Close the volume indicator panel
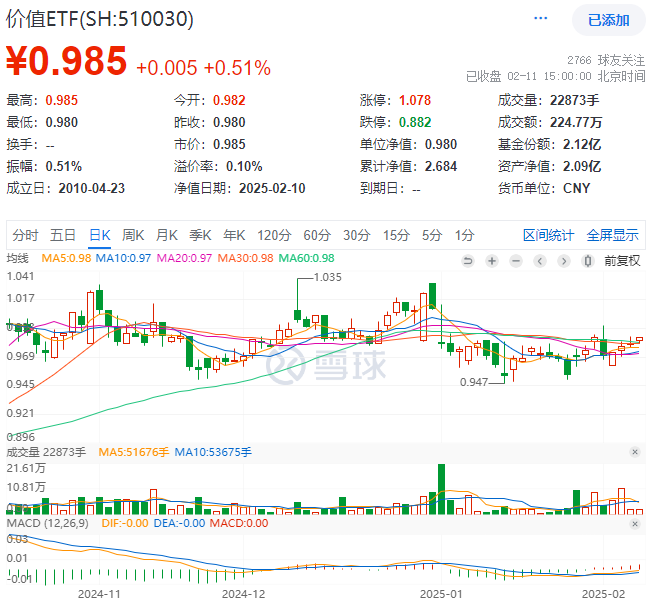659x608 pixels. pos(635,452)
